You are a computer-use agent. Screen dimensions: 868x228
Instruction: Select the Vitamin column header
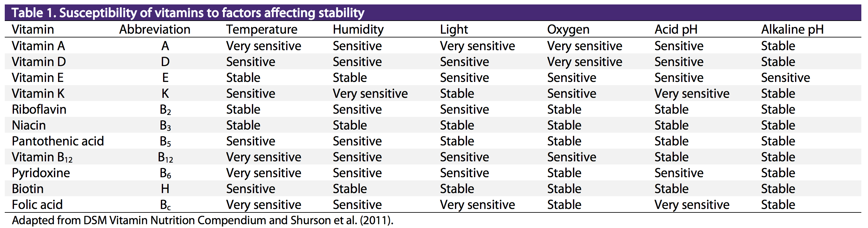pyautogui.click(x=33, y=29)
